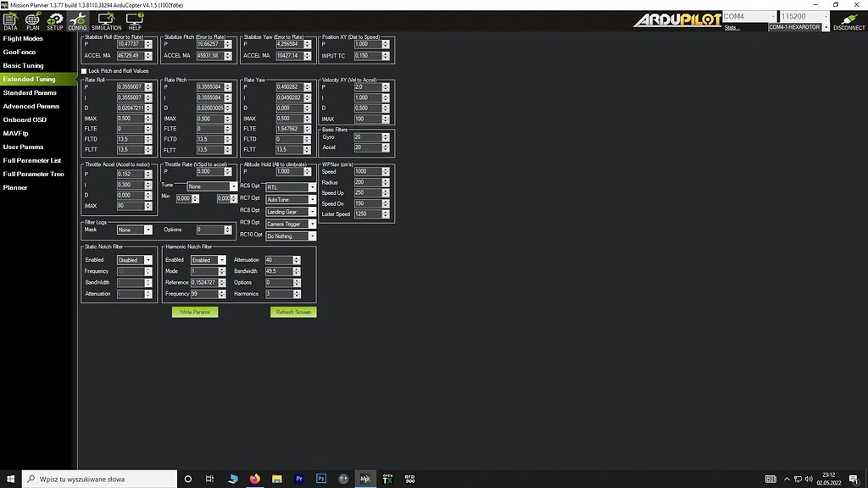
Task: Select Basic Tuning in the sidebar
Action: (24, 65)
